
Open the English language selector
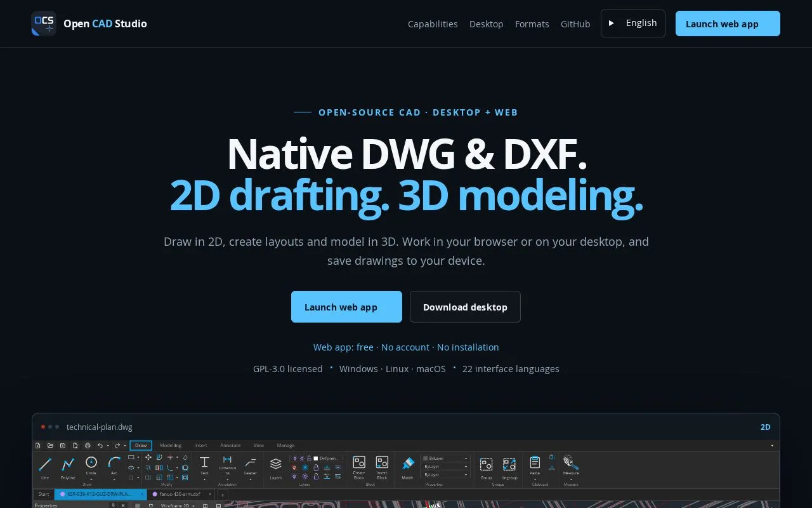633,23
